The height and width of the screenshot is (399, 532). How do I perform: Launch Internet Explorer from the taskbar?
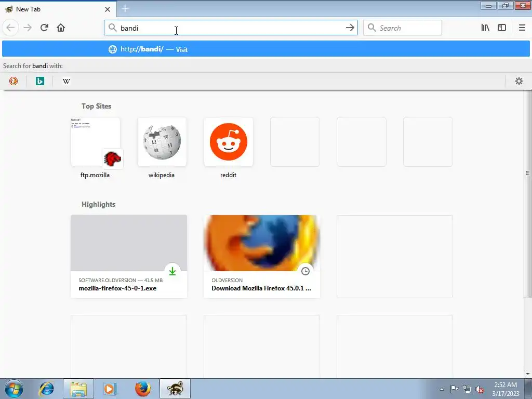tap(46, 389)
